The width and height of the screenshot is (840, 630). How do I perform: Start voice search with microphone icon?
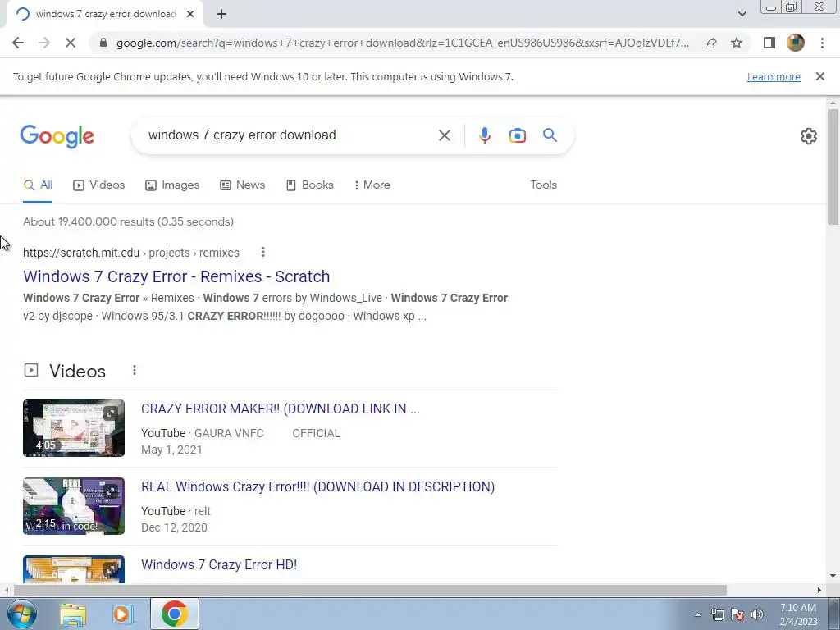(484, 135)
